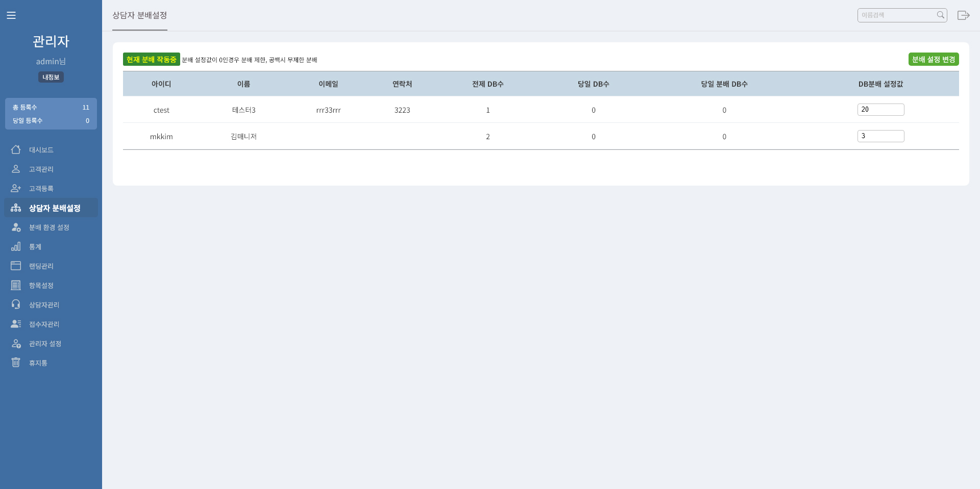Image resolution: width=980 pixels, height=489 pixels.
Task: Click the logout icon
Action: pos(963,15)
